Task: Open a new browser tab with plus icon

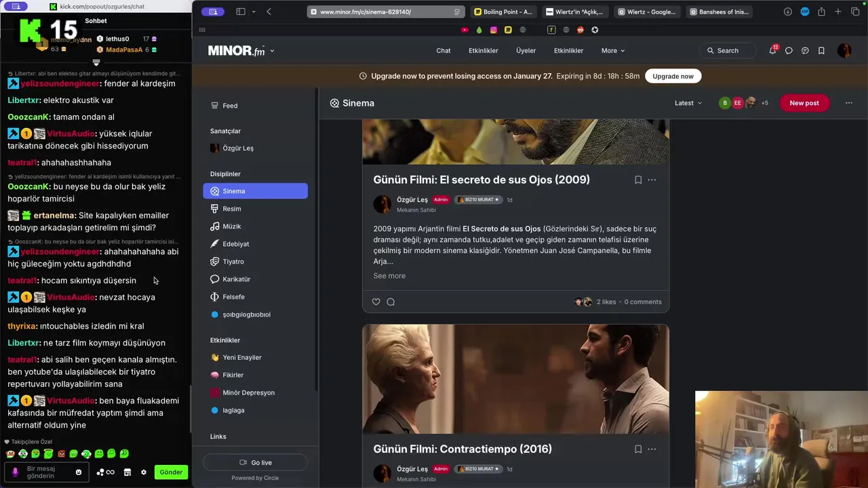Action: [838, 12]
